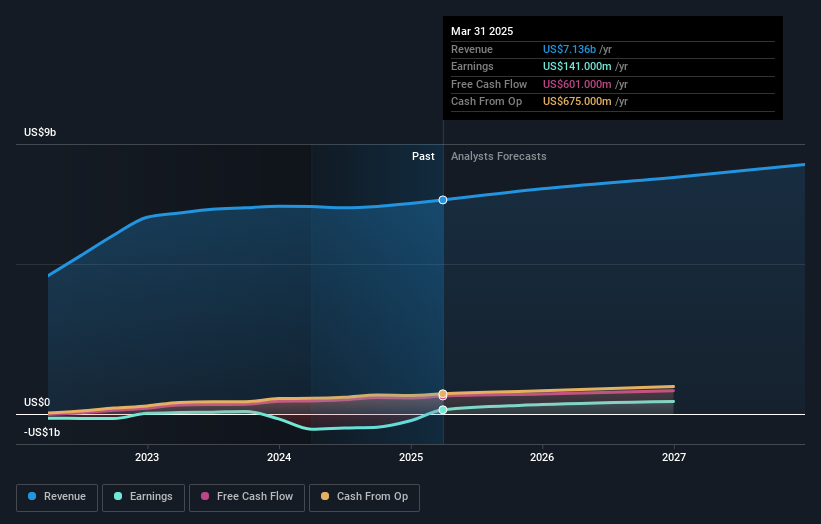This screenshot has width=821, height=524.
Task: Click the Revenue row label in tooltip
Action: click(x=472, y=49)
